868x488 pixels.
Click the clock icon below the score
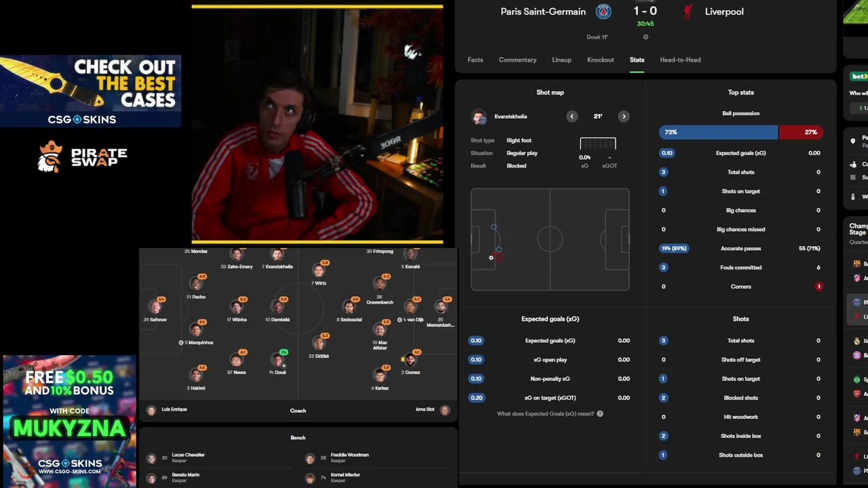coord(646,37)
